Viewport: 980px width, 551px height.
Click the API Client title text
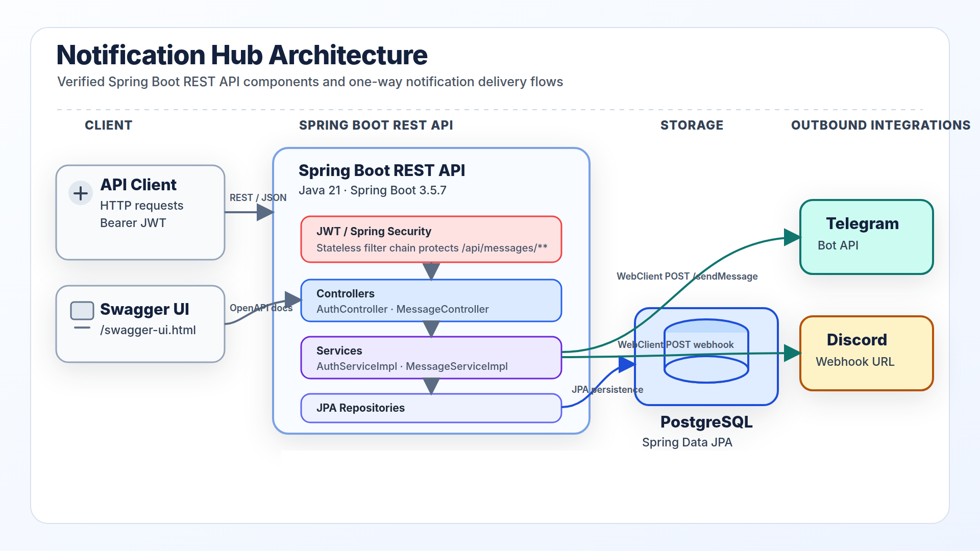click(x=138, y=185)
